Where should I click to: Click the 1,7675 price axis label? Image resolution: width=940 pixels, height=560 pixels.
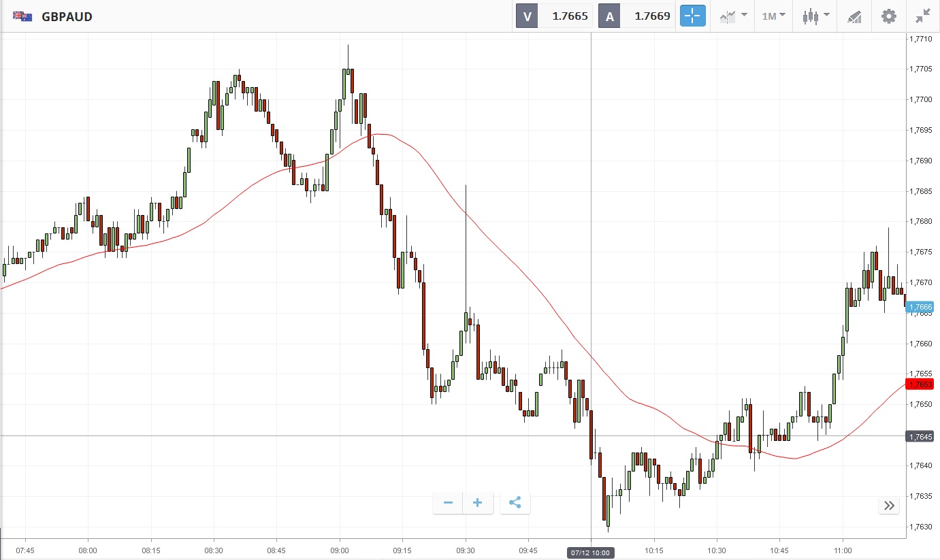coord(921,252)
